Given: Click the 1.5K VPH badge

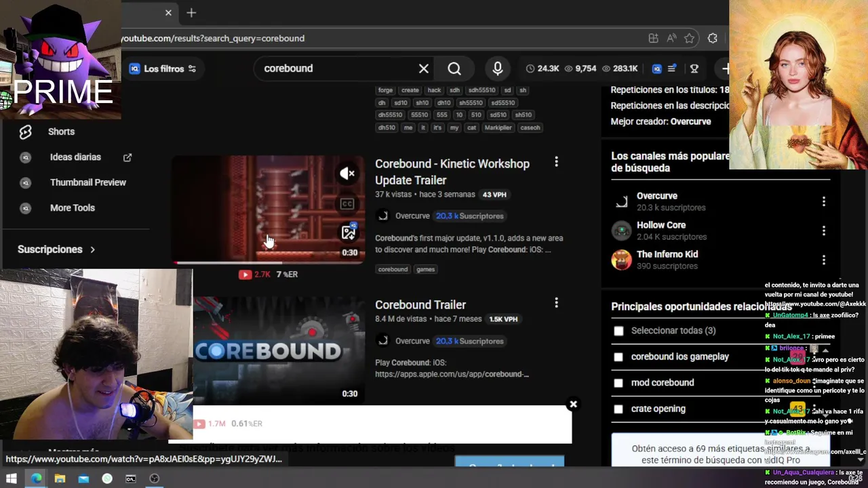Looking at the screenshot, I should [x=503, y=319].
